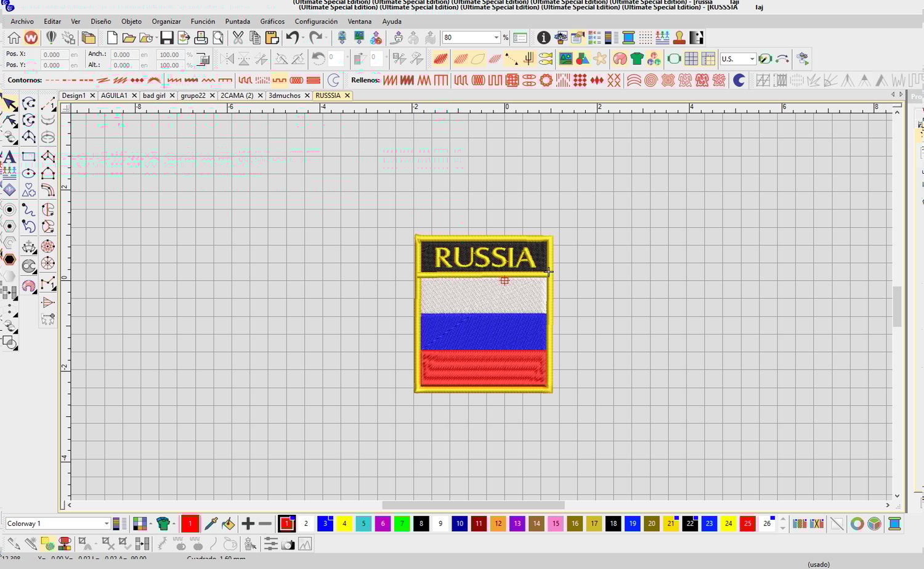Select yellow color swatch number 4
The height and width of the screenshot is (569, 924).
point(344,524)
